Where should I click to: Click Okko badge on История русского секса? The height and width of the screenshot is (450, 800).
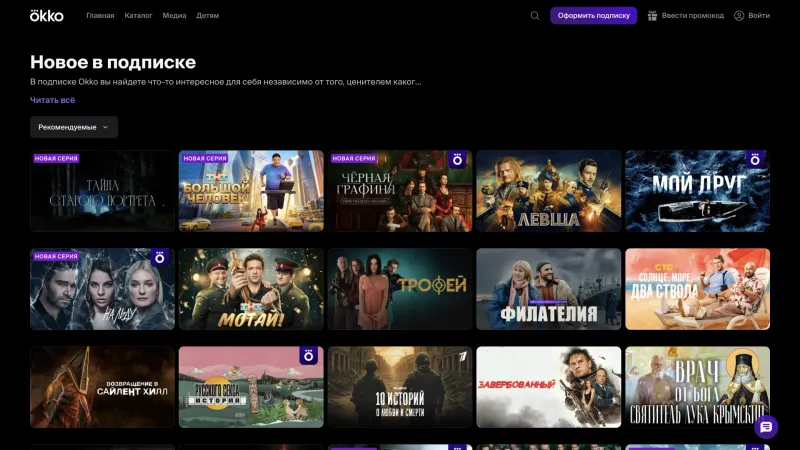coord(309,355)
